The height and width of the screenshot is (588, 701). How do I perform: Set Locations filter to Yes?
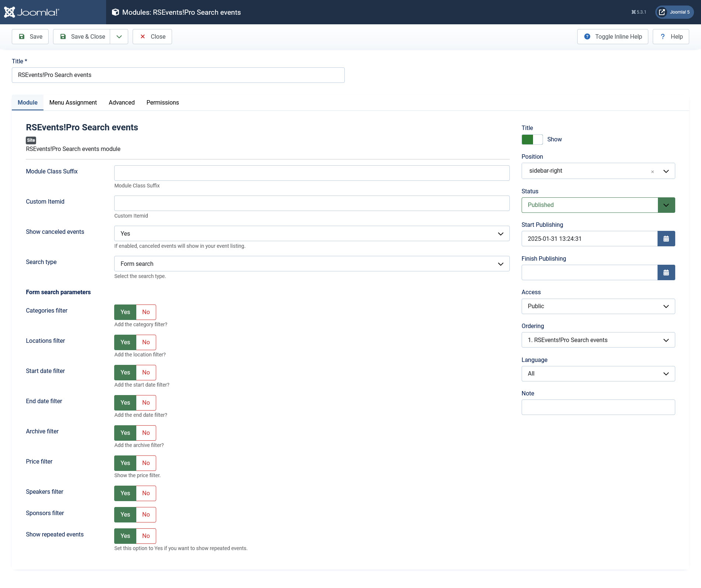(x=125, y=342)
